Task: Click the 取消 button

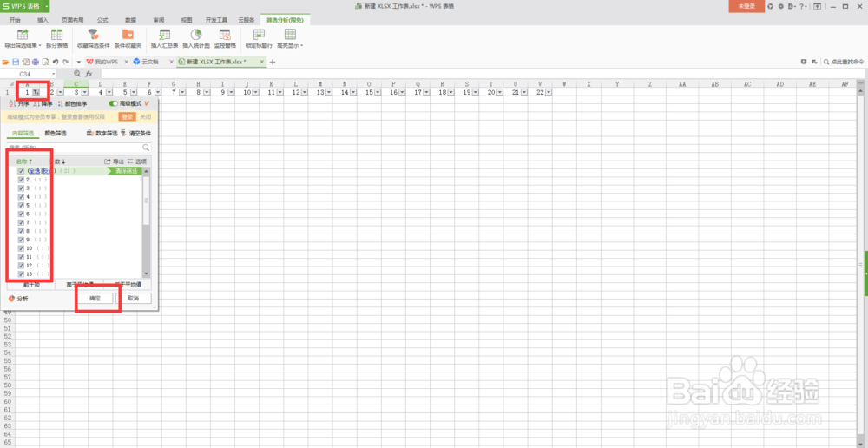Action: (133, 299)
